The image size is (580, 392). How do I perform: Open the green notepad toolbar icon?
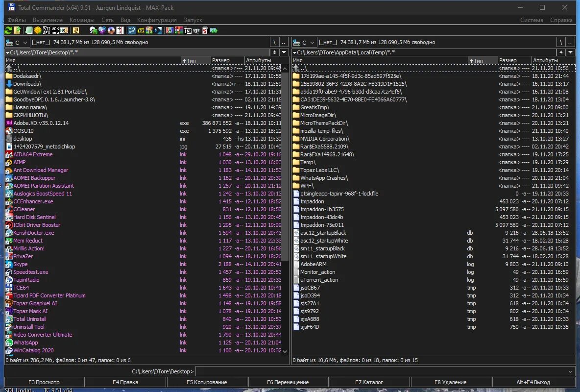[x=29, y=30]
